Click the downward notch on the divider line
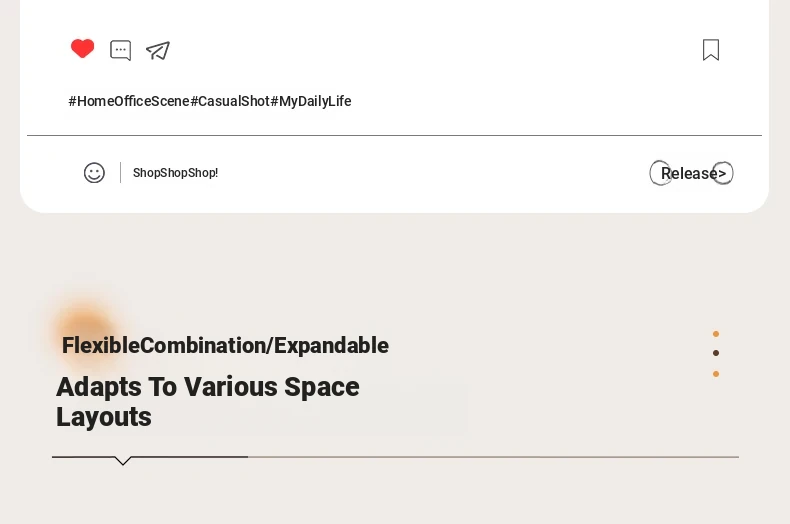The width and height of the screenshot is (790, 524). pyautogui.click(x=122, y=461)
